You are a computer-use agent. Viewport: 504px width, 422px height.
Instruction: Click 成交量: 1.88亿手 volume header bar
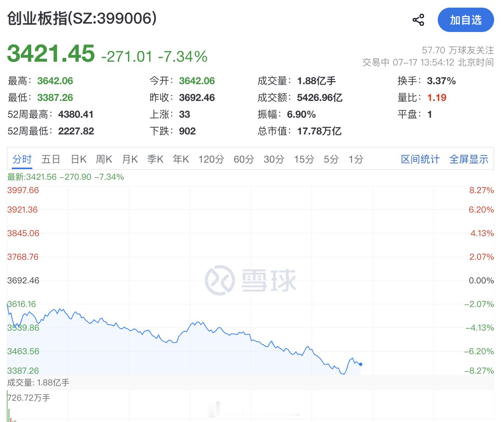250,382
